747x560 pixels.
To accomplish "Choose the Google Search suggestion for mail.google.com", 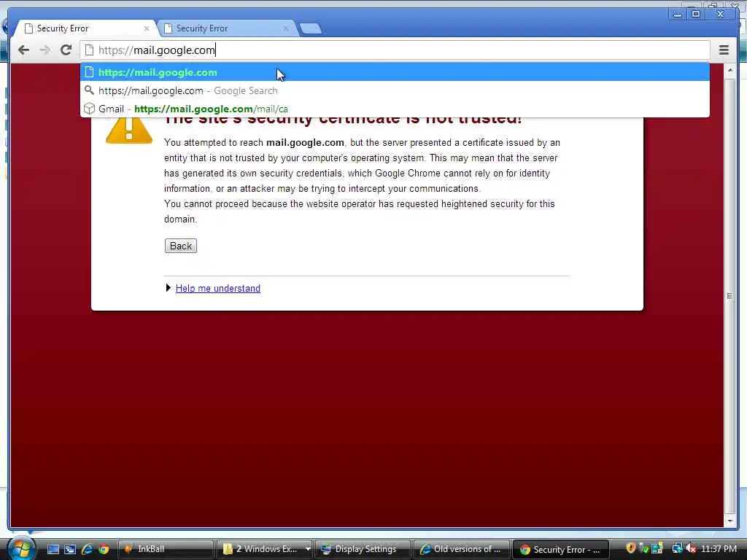I will pyautogui.click(x=395, y=90).
